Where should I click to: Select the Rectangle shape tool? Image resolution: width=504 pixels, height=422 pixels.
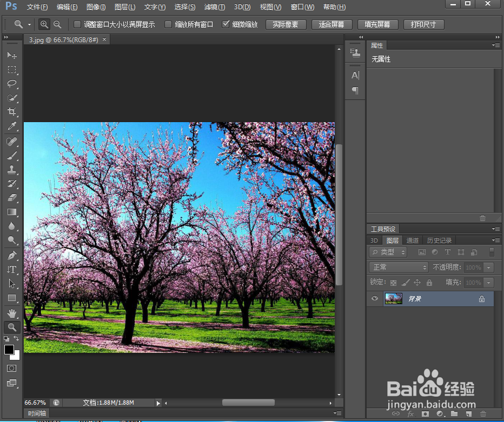click(12, 298)
